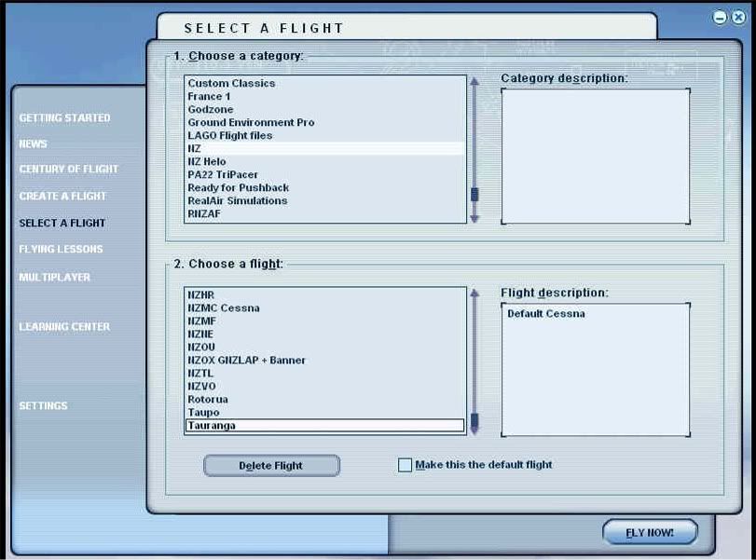Open the Flying Lessons section
Screen dimensions: 756x560
61,250
